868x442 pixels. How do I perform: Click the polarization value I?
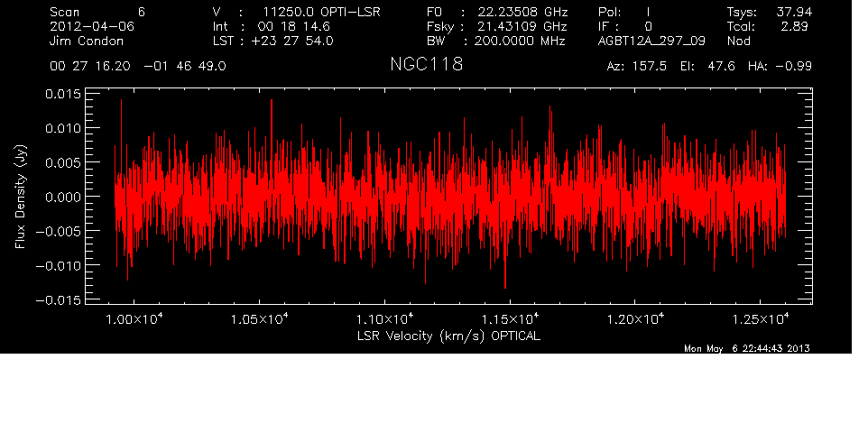(x=648, y=12)
